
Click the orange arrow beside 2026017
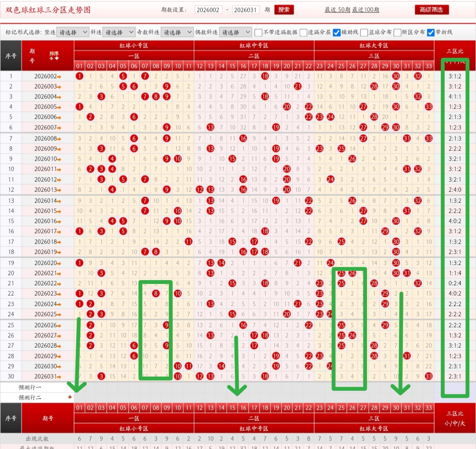59,232
